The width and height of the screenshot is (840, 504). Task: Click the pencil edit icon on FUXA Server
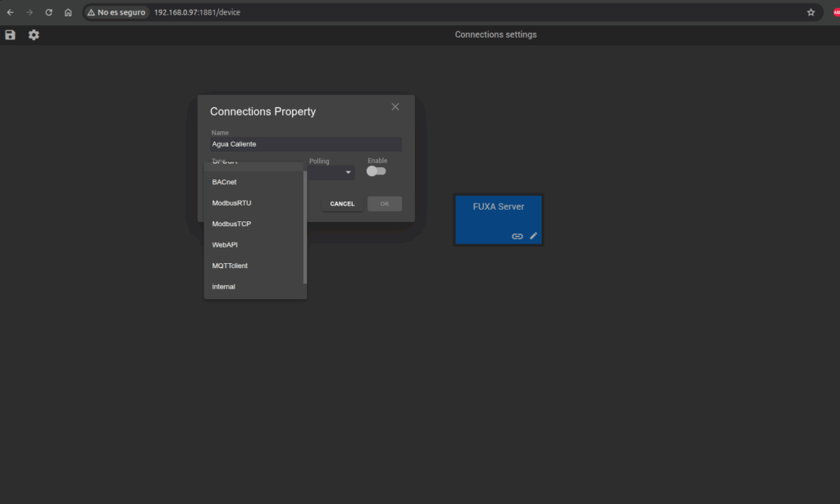[533, 236]
